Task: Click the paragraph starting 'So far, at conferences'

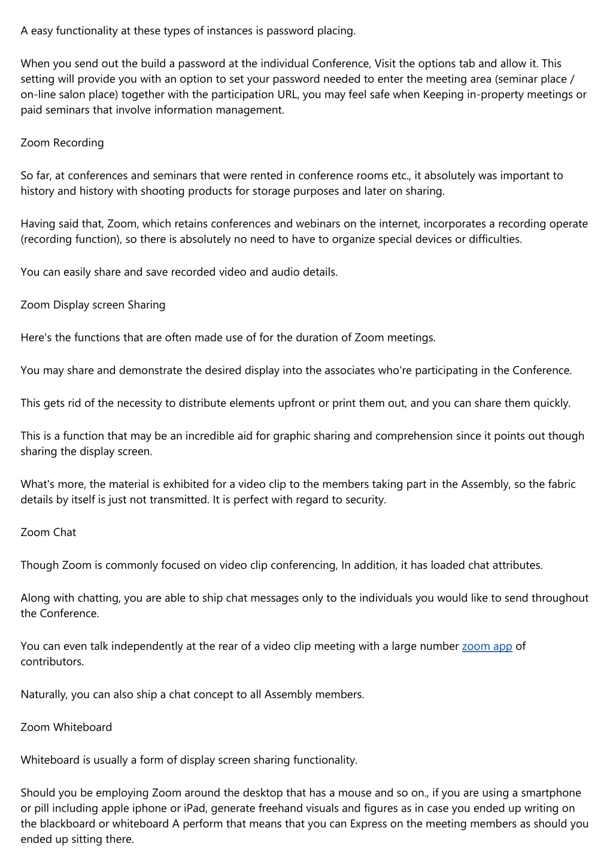Action: pos(292,183)
